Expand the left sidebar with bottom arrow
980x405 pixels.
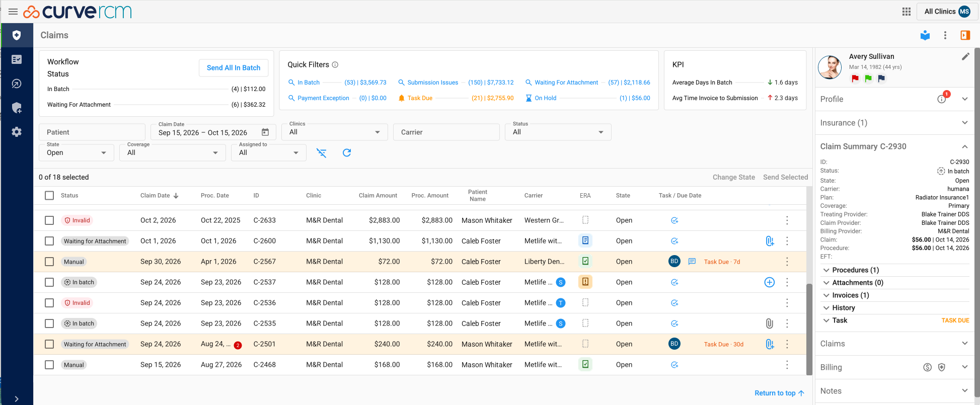point(17,399)
